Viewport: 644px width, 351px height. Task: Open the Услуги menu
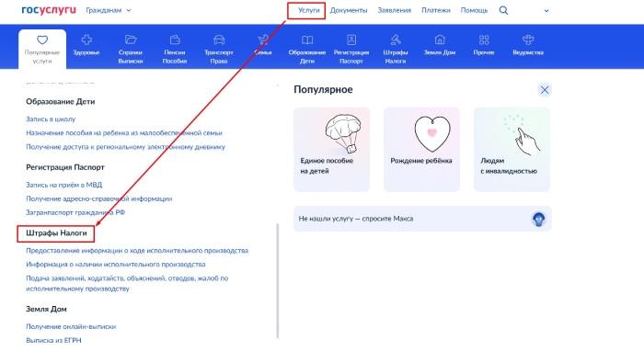point(308,10)
